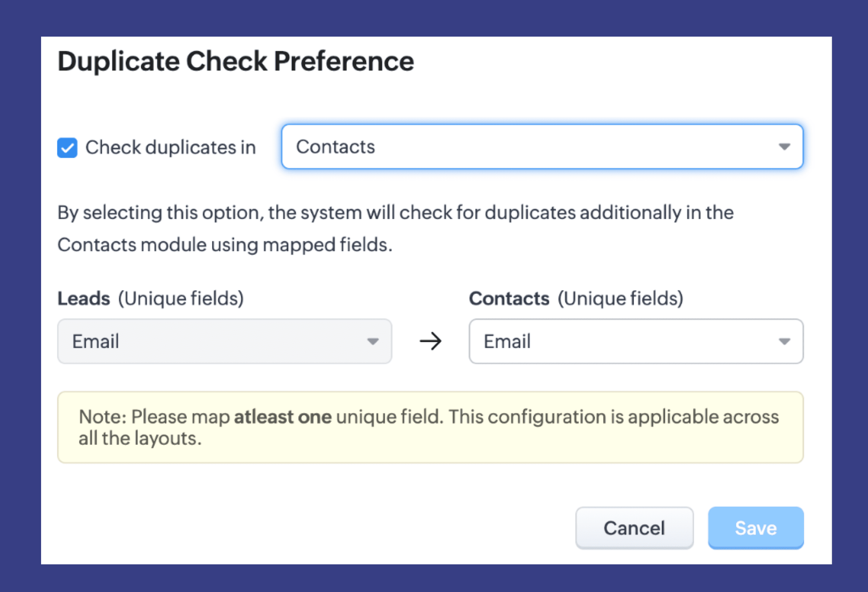The image size is (868, 592).
Task: Click the blue checkmark inside the checkbox
Action: [x=67, y=147]
